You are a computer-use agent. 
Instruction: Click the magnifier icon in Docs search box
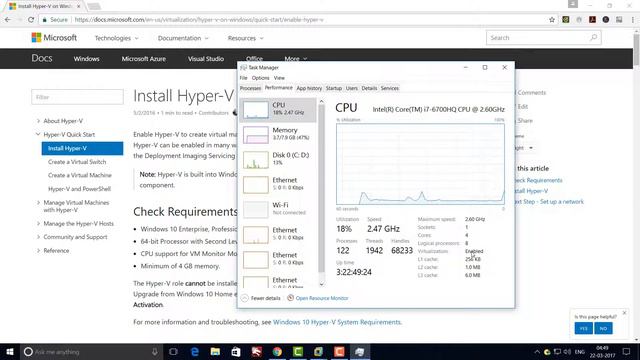pyautogui.click(x=593, y=38)
